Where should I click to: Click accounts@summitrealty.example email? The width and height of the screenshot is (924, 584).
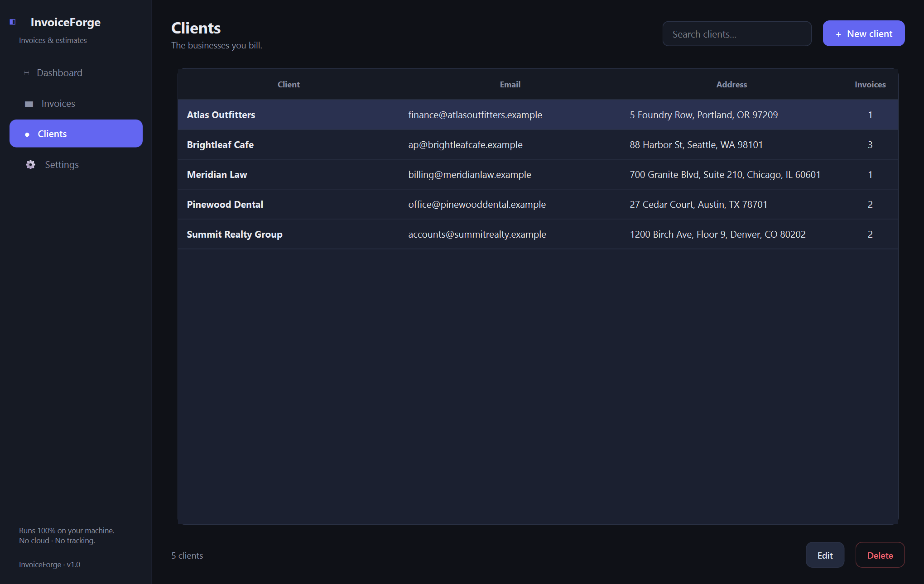pos(477,235)
